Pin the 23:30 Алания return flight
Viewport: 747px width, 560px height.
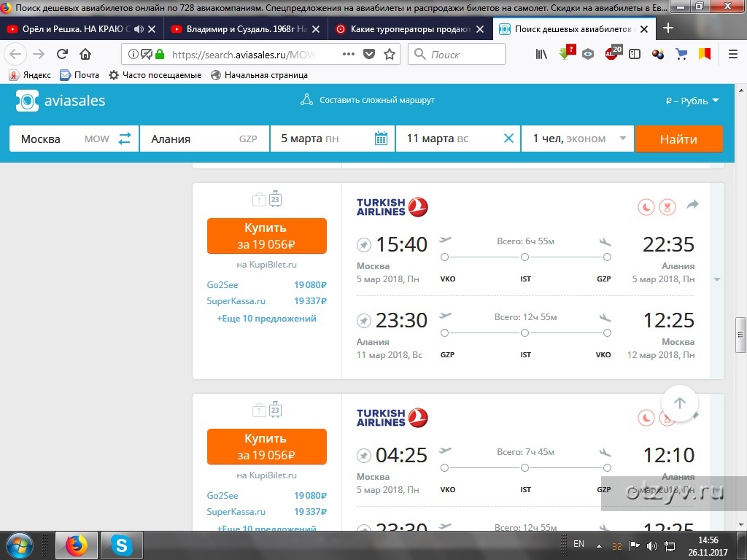point(363,321)
